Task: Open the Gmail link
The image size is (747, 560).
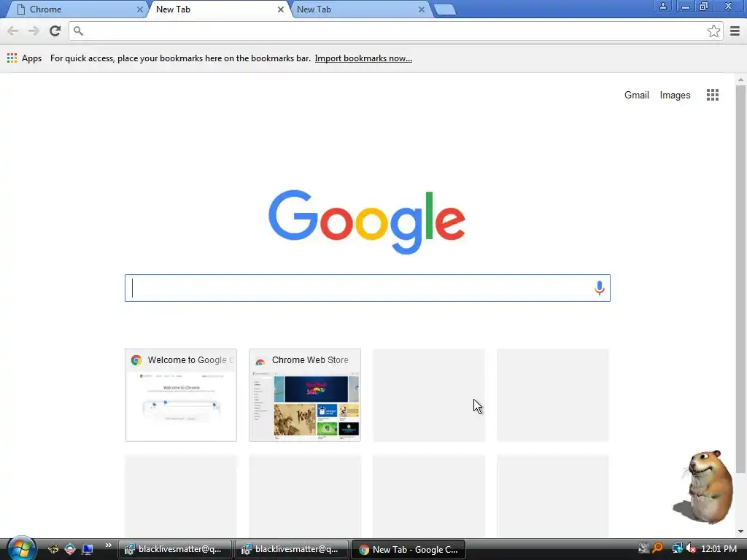Action: click(636, 95)
